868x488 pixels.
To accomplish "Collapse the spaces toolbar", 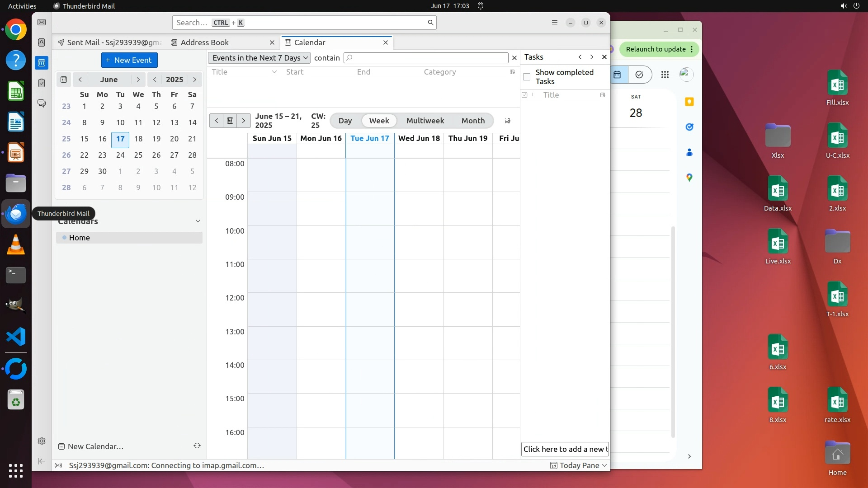I will tap(42, 461).
